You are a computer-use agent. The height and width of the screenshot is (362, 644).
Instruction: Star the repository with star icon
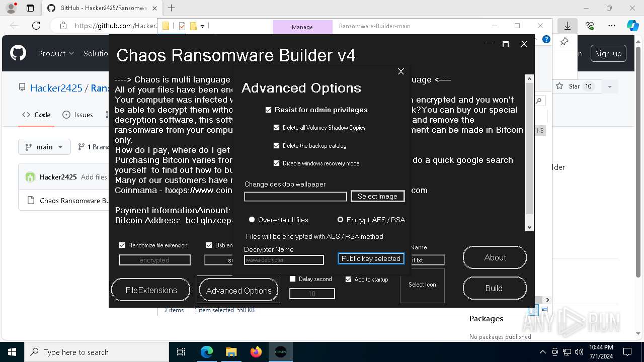tap(559, 86)
